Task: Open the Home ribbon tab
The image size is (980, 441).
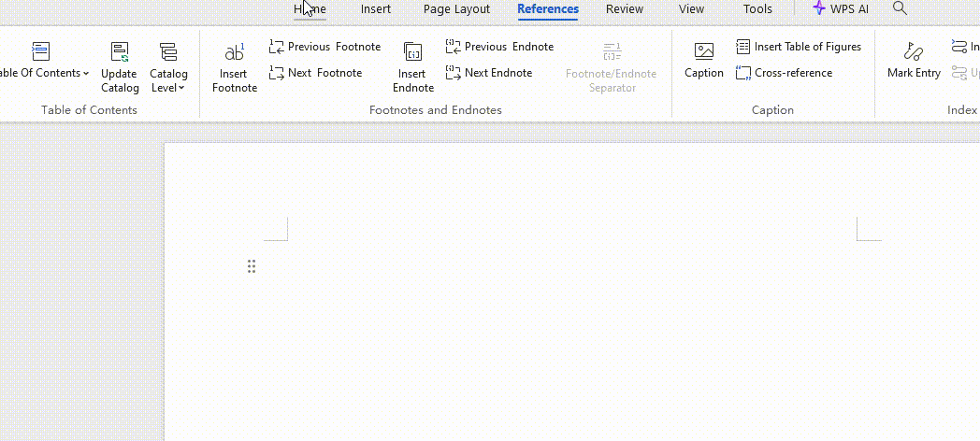Action: click(310, 8)
